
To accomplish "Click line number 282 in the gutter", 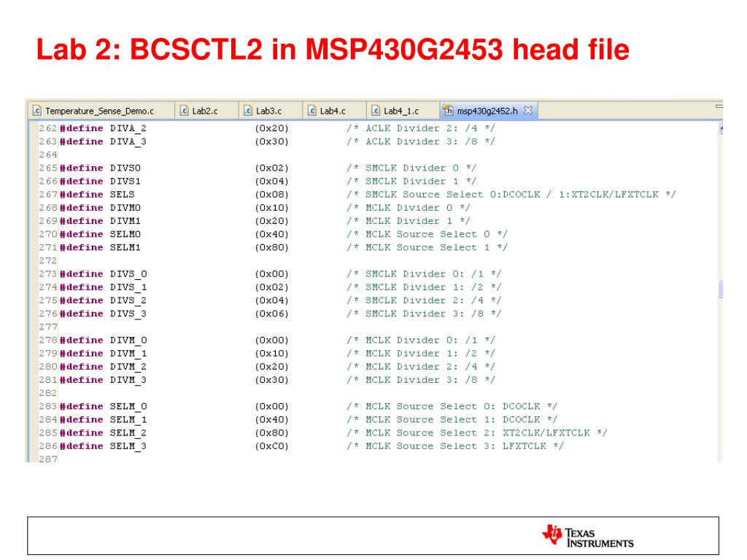I will point(47,393).
